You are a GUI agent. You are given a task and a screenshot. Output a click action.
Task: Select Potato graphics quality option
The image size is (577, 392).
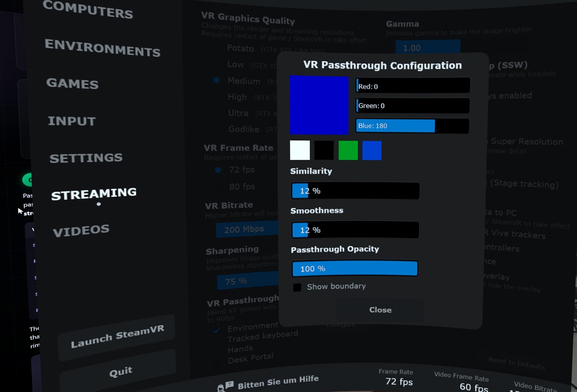pyautogui.click(x=216, y=47)
